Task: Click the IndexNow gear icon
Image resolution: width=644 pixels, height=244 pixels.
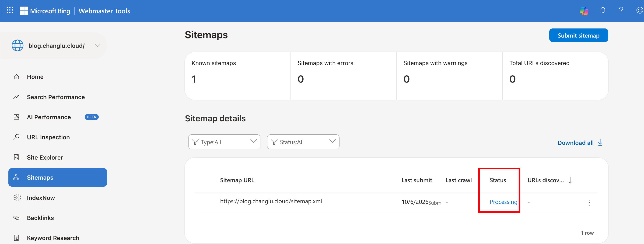Action: [17, 198]
